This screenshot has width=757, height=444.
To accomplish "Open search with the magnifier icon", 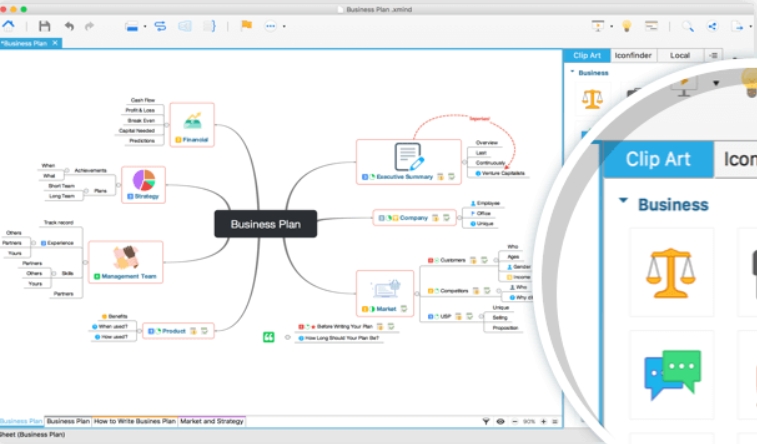I will 687,27.
